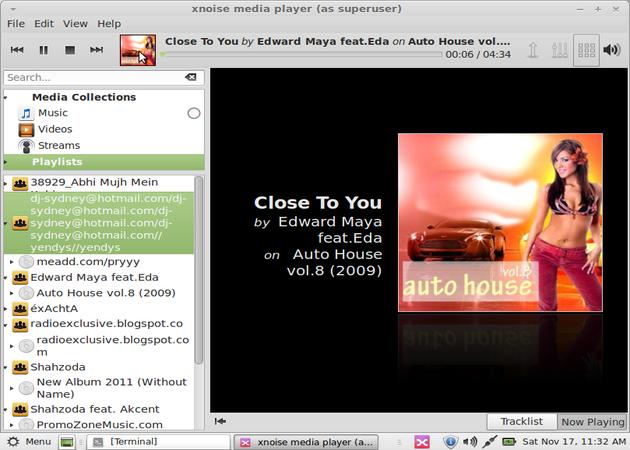Collapse artist radioexclusive.blogspot.co
Screen dimensions: 630x450
click(6, 324)
